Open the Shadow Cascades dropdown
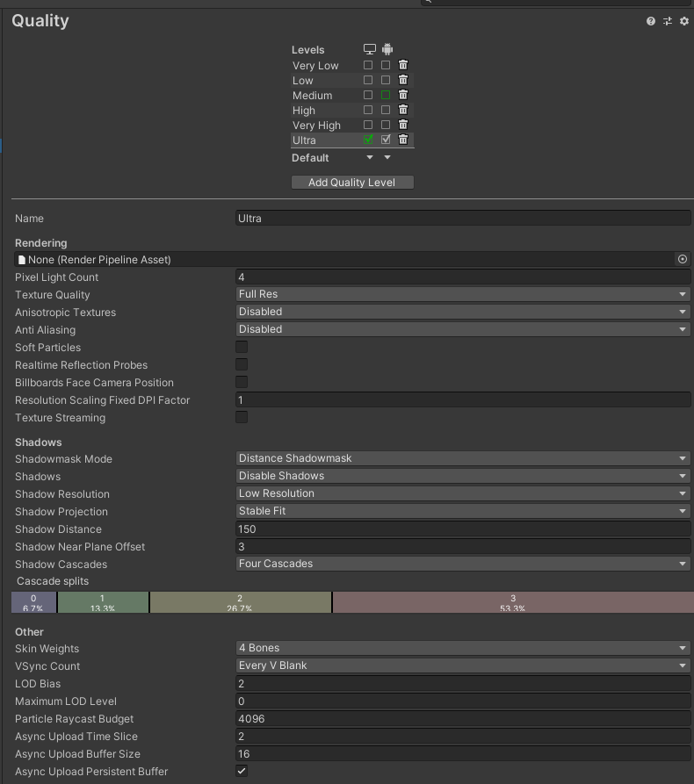Viewport: 694px width, 784px height. click(x=462, y=564)
